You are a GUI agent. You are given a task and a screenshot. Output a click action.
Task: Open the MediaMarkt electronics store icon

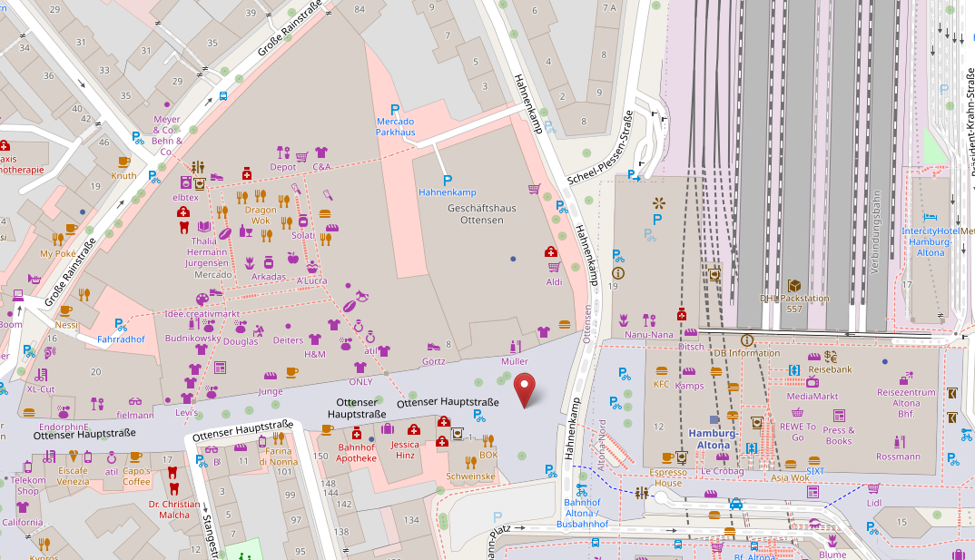coord(812,381)
